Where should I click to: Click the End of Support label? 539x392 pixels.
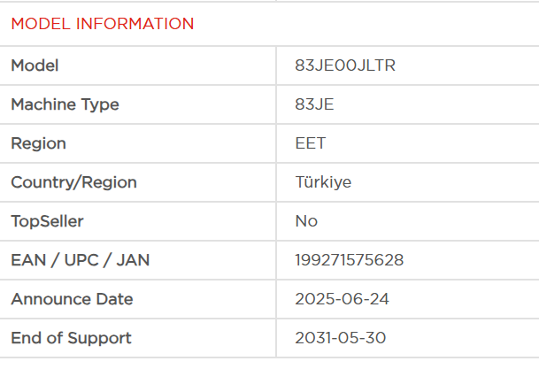coord(71,338)
